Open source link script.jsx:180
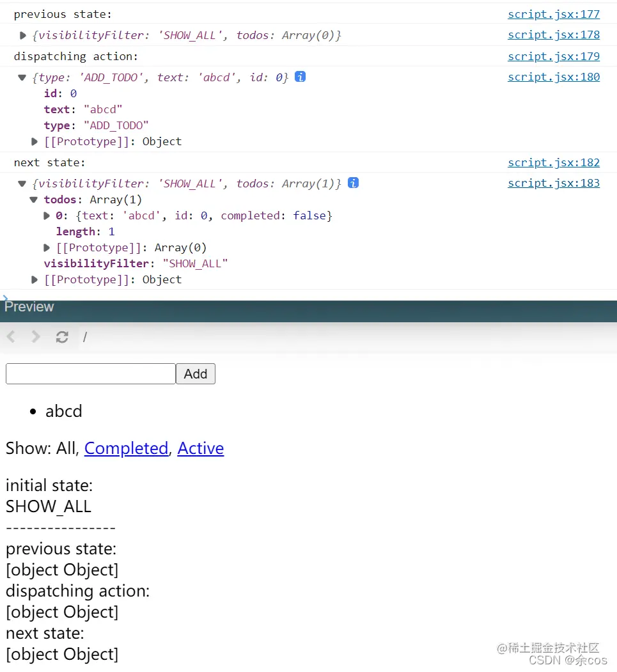This screenshot has height=672, width=617. pos(554,77)
